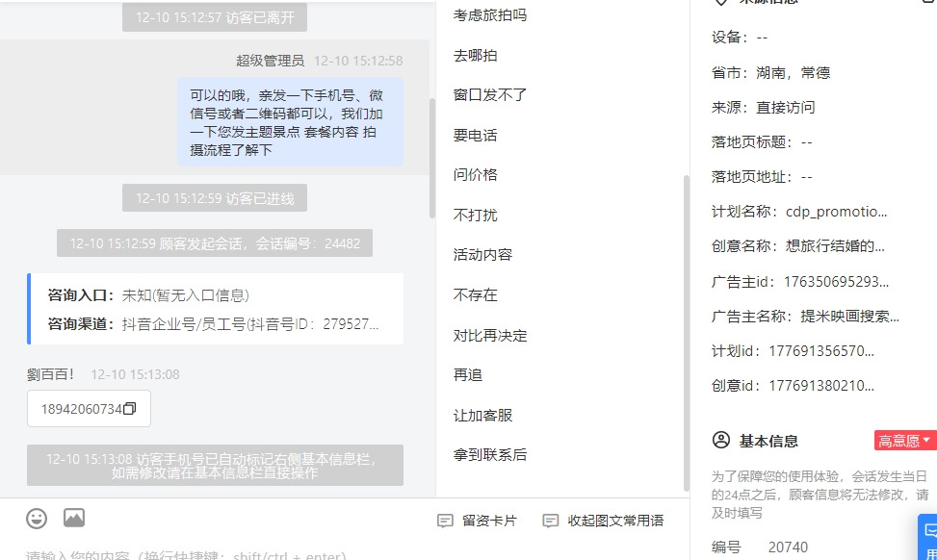Click the 设备 entry
Viewport: 937px width, 560px height.
click(x=740, y=38)
